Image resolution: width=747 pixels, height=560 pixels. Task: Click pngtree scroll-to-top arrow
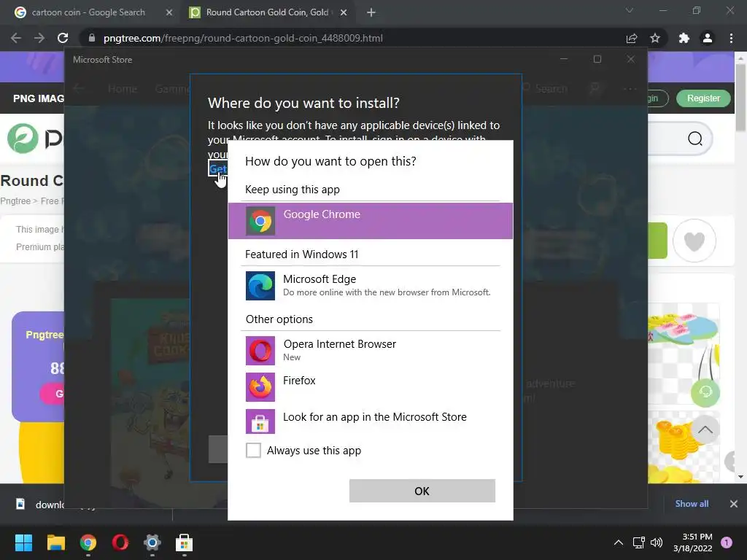pos(705,429)
